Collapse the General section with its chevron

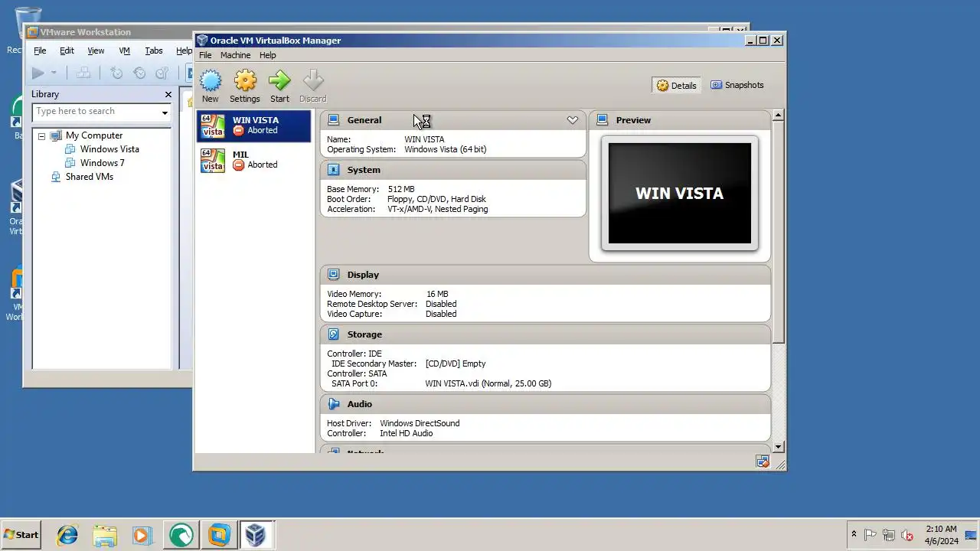[572, 120]
